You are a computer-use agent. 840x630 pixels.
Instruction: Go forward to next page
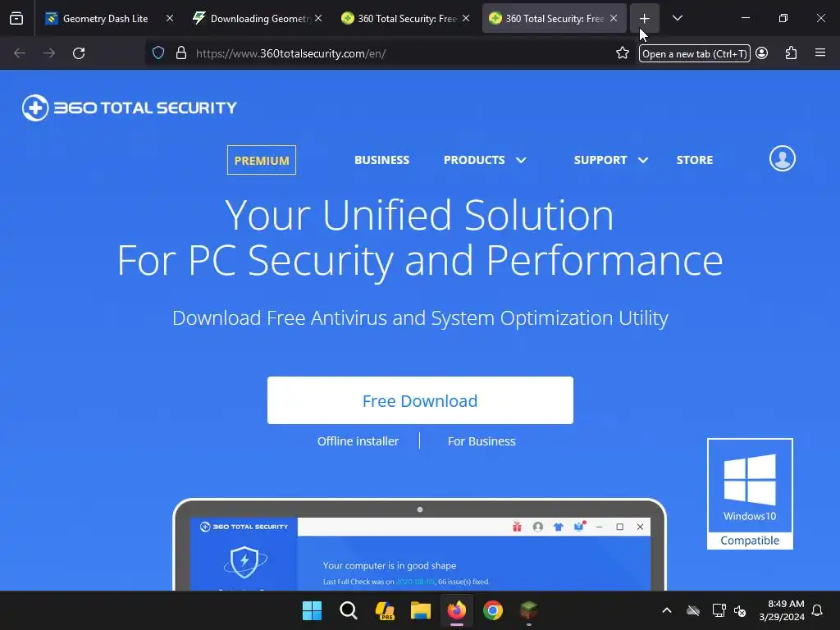(x=49, y=53)
